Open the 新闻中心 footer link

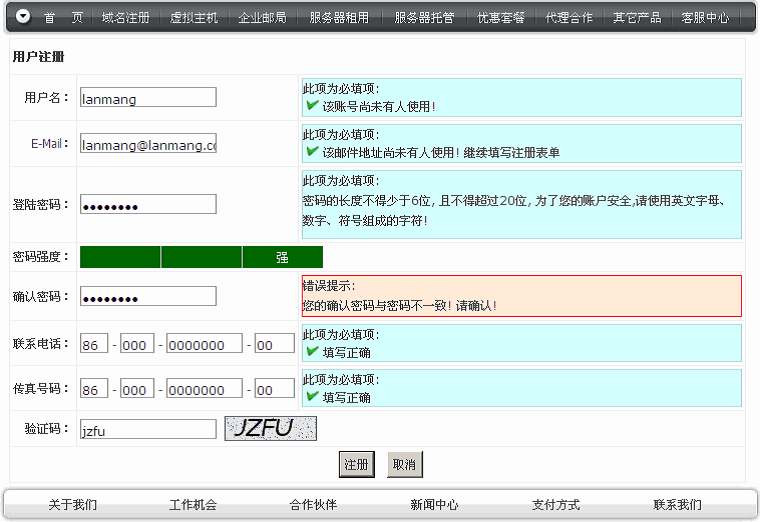(434, 505)
